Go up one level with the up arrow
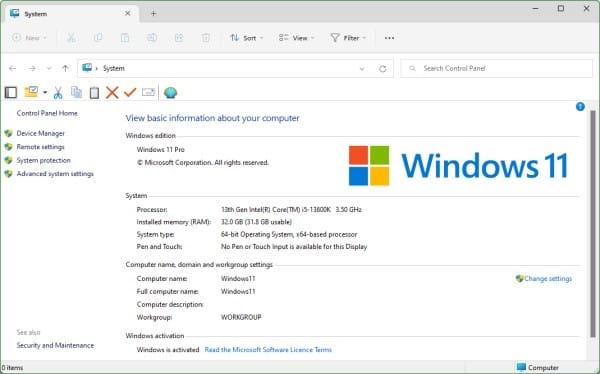Image resolution: width=600 pixels, height=374 pixels. click(65, 69)
